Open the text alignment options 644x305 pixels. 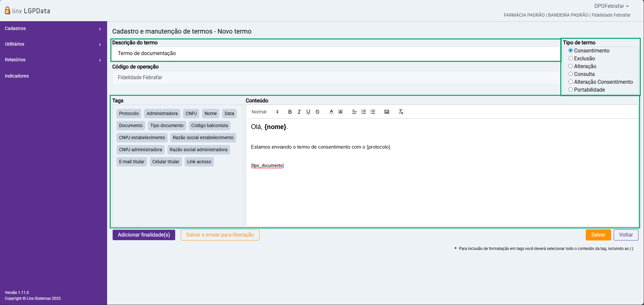pos(354,112)
